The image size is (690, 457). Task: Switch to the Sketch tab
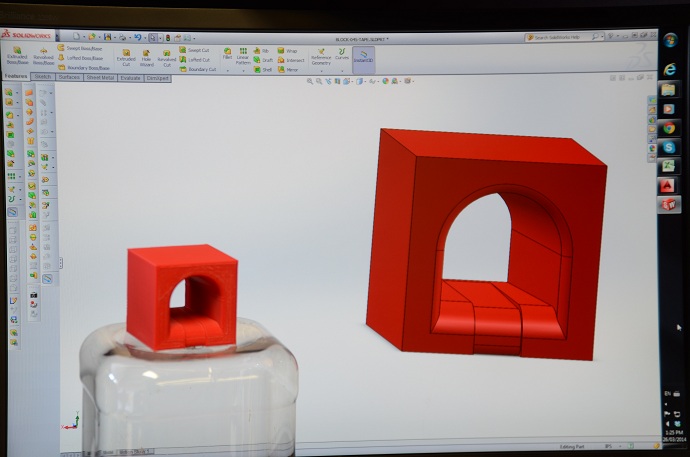click(43, 77)
